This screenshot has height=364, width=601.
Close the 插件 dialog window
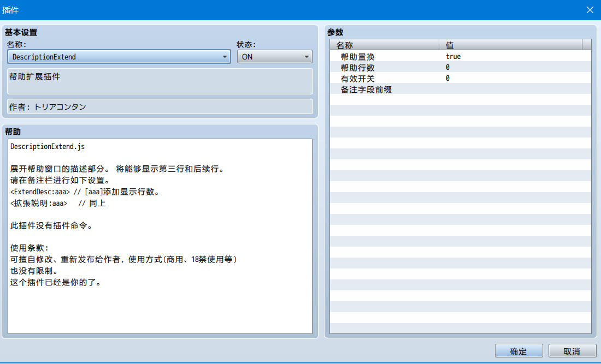click(x=590, y=10)
